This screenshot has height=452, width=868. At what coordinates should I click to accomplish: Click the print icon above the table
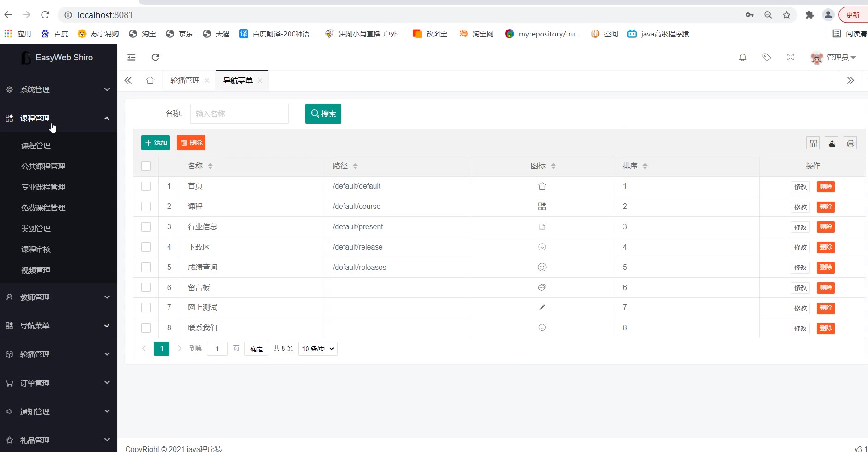(x=850, y=143)
